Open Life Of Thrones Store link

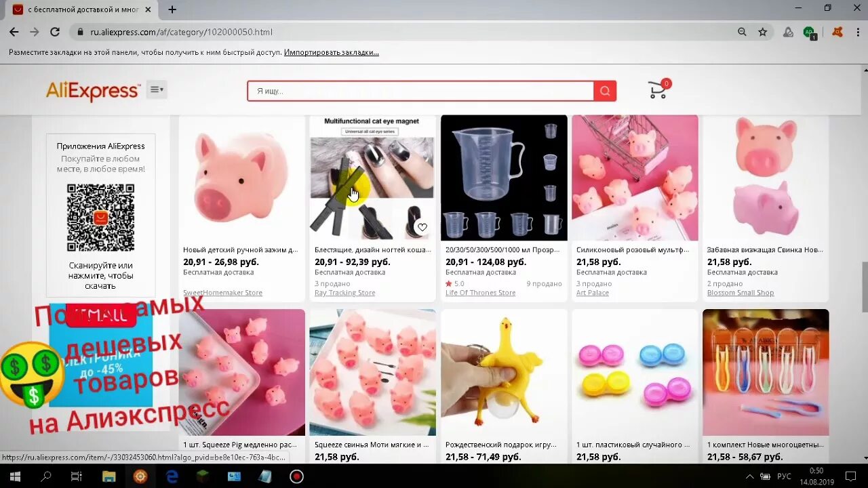click(x=480, y=293)
